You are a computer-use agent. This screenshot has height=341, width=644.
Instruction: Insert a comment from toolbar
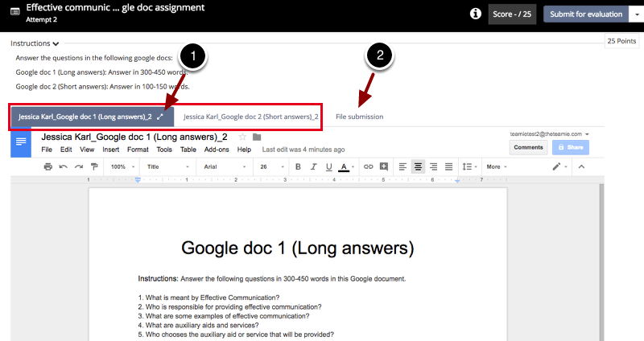pos(384,166)
